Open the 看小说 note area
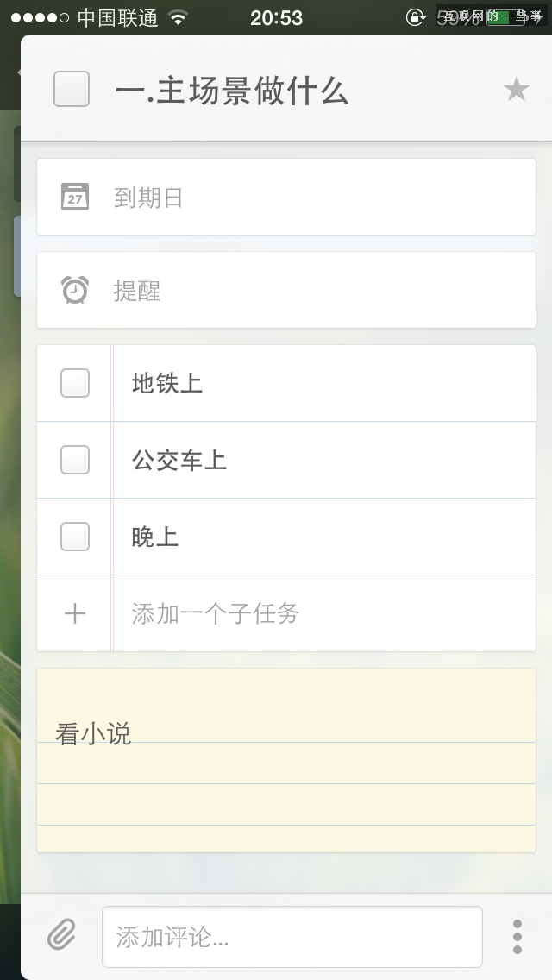552x980 pixels. (285, 759)
